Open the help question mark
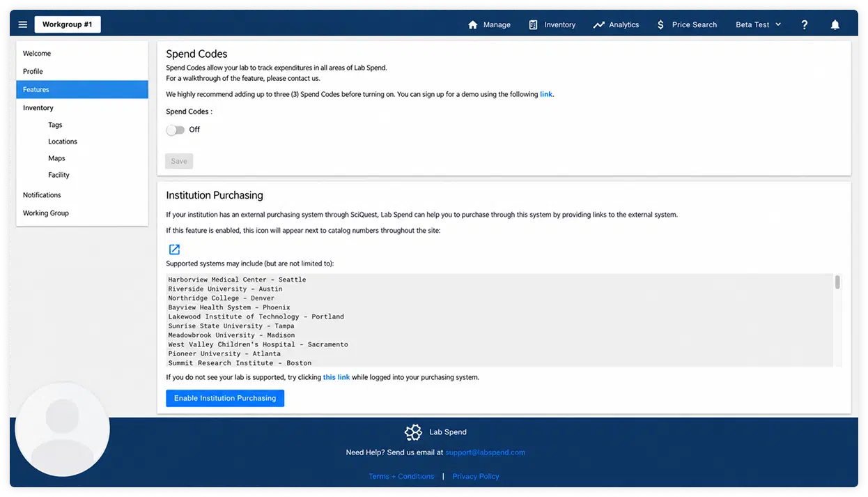This screenshot has width=868, height=497. 805,24
